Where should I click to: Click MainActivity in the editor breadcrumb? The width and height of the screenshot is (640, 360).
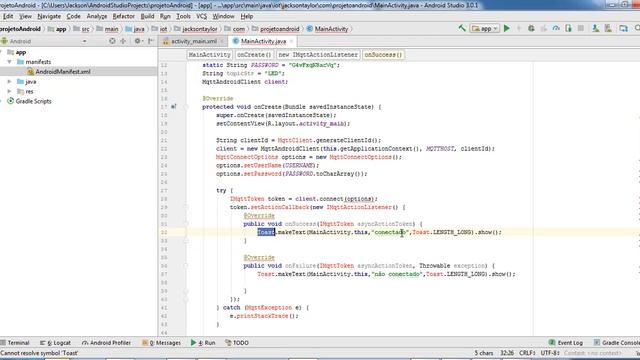[x=209, y=55]
